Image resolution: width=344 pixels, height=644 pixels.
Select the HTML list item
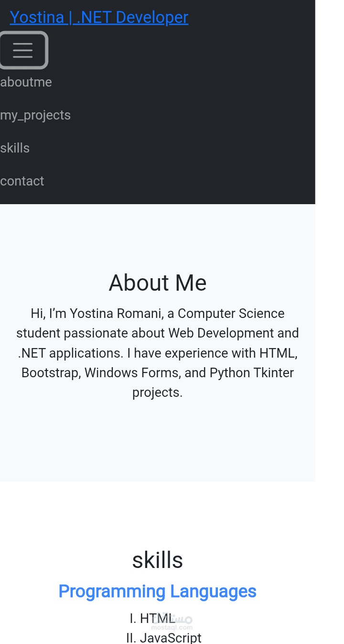pos(153,618)
